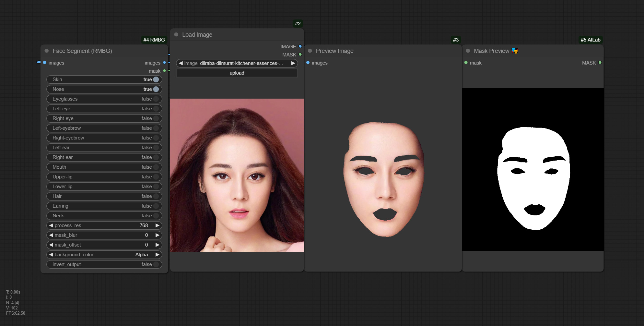Click the Mask Preview mask emoji icon
The width and height of the screenshot is (644, 326).
point(515,51)
